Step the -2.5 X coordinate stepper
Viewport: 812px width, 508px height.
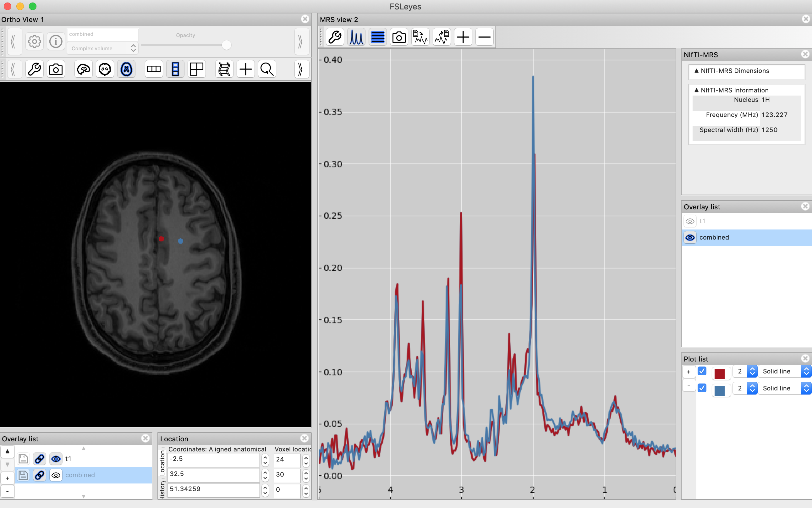(265, 460)
